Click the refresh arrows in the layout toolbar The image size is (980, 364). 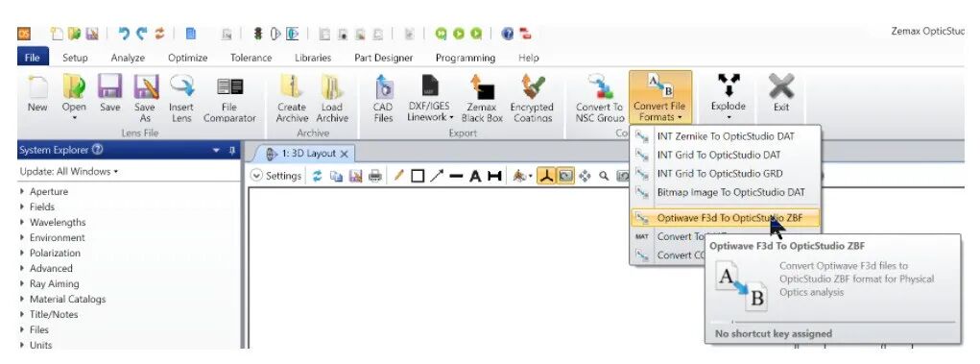(318, 176)
